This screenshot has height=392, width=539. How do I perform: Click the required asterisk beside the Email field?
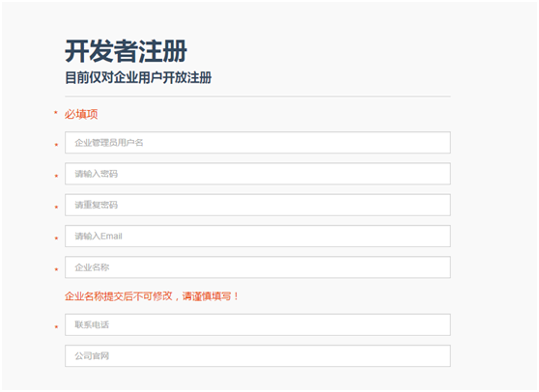click(x=56, y=238)
